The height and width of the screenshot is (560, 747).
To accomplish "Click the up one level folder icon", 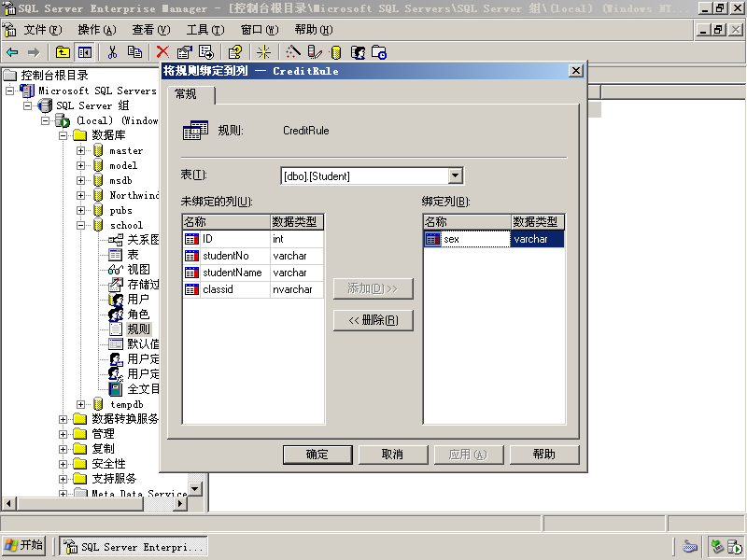I will [63, 52].
